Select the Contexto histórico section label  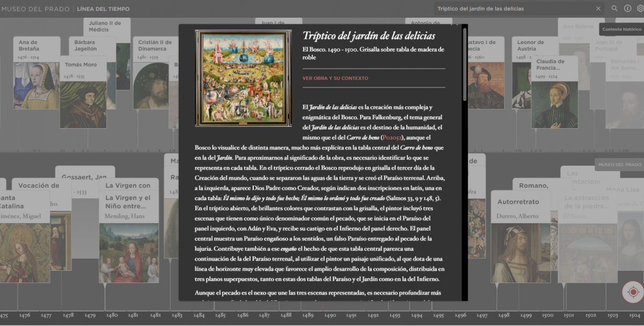point(621,29)
